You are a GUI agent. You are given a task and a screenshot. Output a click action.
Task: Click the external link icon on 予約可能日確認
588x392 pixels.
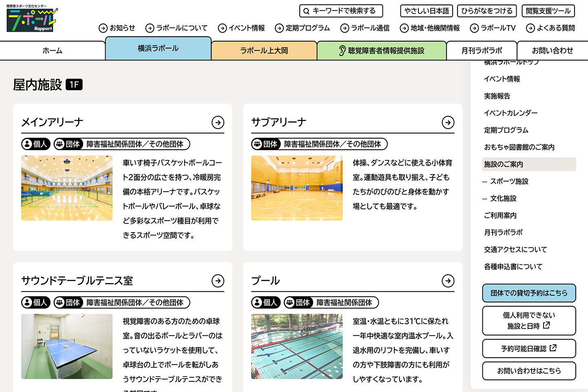(553, 348)
